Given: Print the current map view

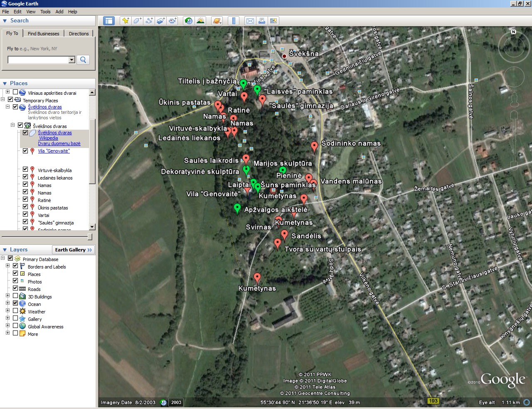Looking at the screenshot, I should pyautogui.click(x=262, y=21).
